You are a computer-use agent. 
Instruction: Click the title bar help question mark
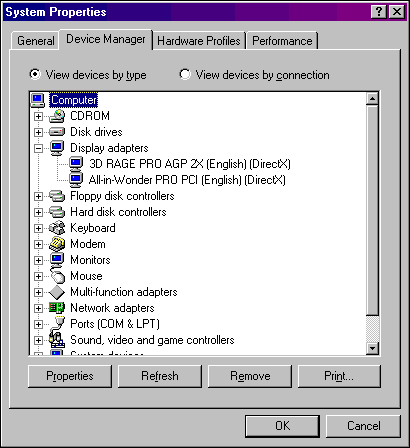(379, 12)
